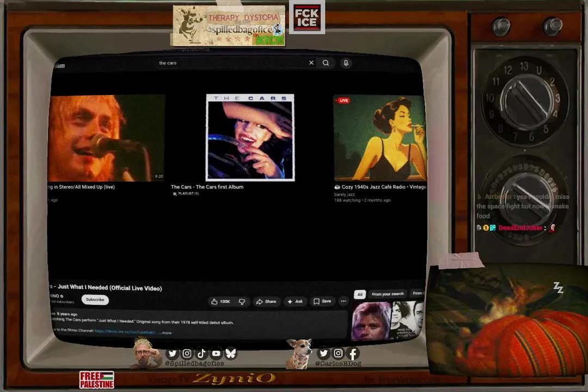
Task: Click the DeadEndJoker chat username
Action: coord(520,228)
